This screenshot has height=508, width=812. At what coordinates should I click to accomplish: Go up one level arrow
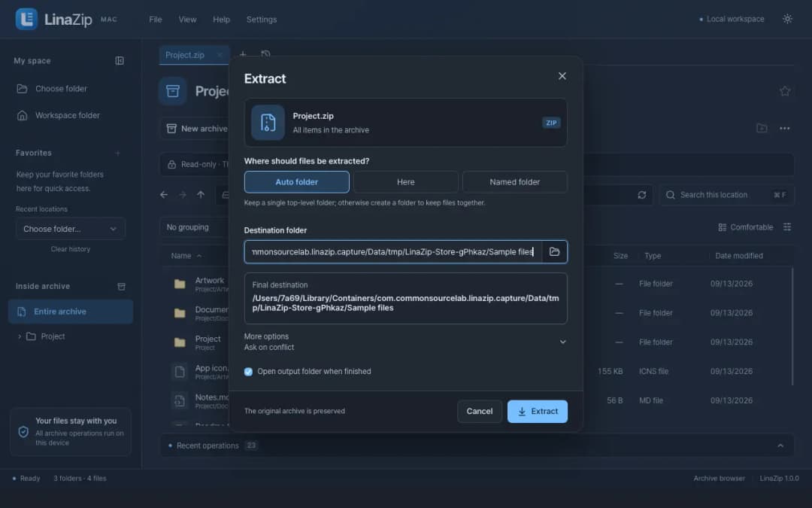201,195
